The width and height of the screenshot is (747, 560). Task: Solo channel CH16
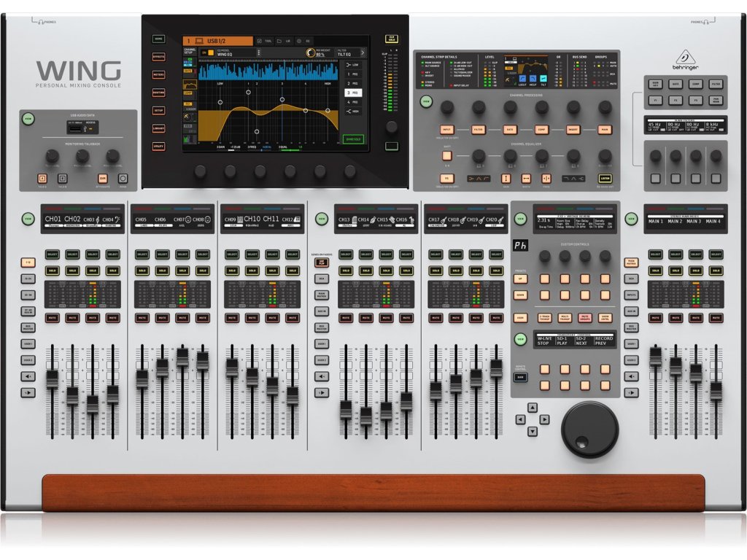406,271
